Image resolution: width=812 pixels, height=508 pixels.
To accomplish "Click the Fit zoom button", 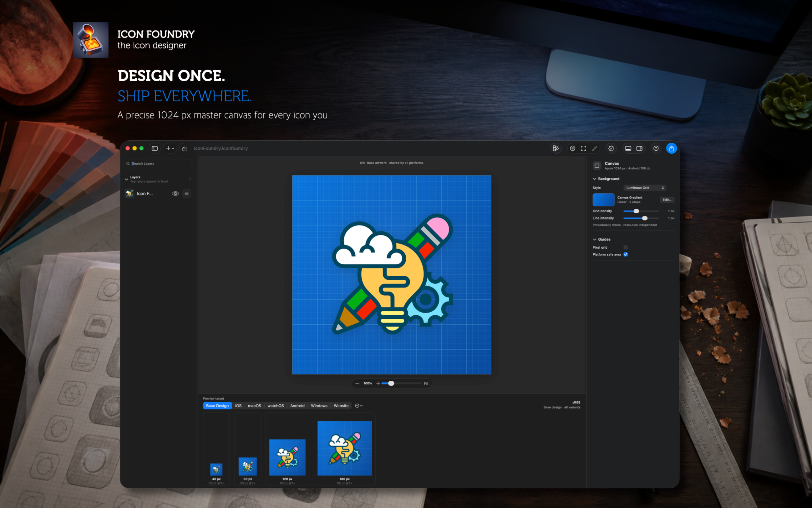I will pos(426,383).
